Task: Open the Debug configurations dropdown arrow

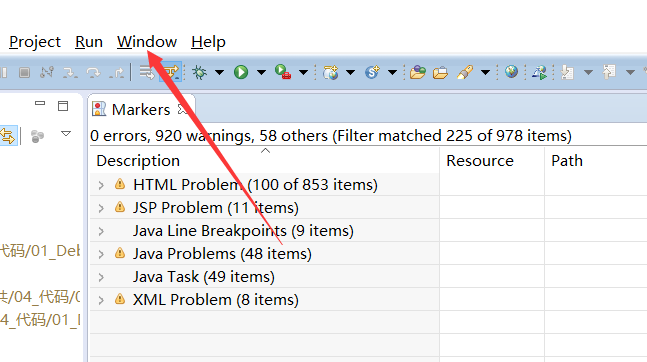Action: pyautogui.click(x=220, y=73)
